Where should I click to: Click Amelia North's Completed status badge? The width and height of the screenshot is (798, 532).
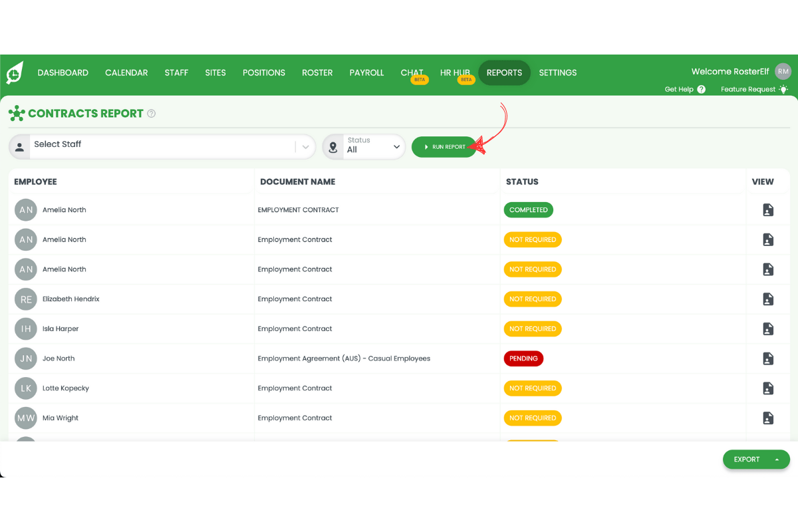528,209
